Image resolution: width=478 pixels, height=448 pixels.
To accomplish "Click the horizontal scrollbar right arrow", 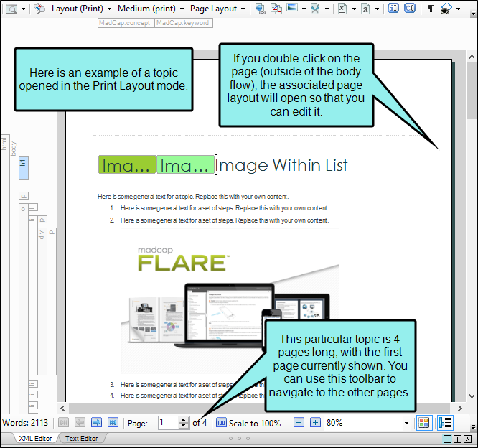I will pos(460,408).
